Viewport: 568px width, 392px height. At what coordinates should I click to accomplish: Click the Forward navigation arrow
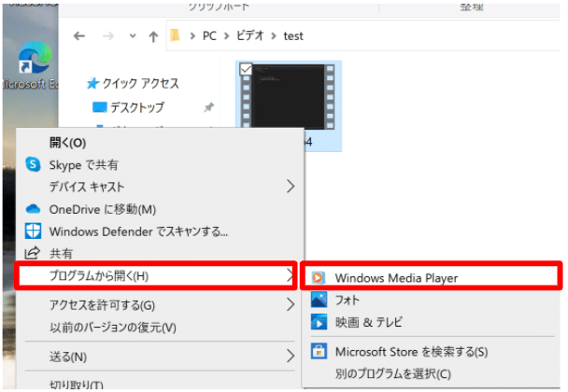coord(108,36)
